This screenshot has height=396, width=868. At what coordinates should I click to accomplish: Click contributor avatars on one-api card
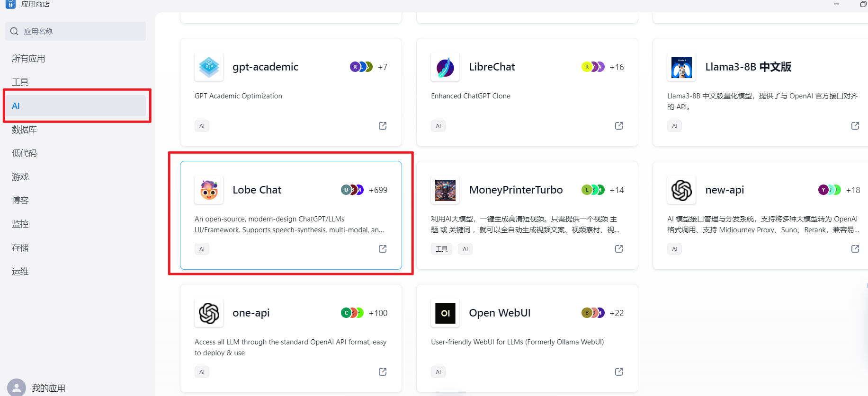(x=352, y=313)
